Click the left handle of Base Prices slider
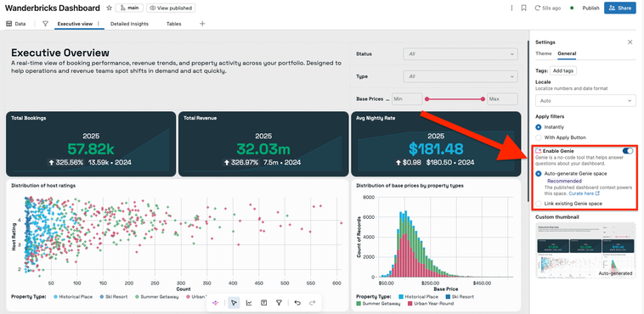Image resolution: width=644 pixels, height=314 pixels. [427, 99]
